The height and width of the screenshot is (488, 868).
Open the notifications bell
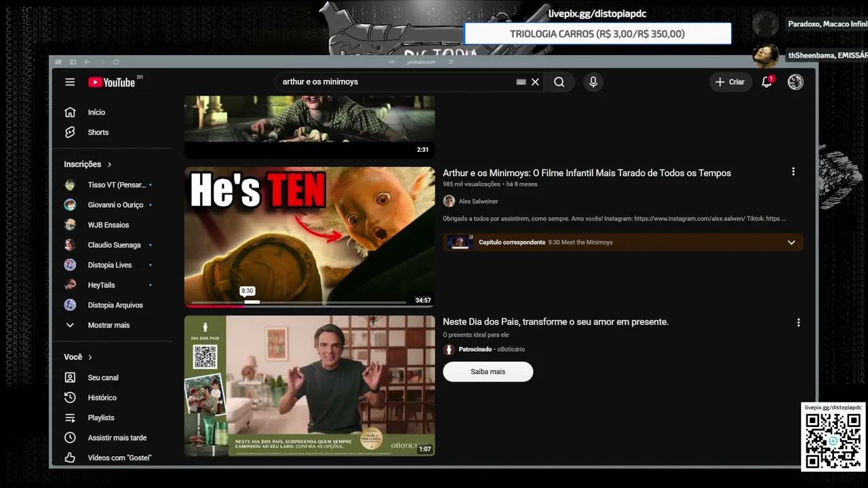[x=767, y=82]
